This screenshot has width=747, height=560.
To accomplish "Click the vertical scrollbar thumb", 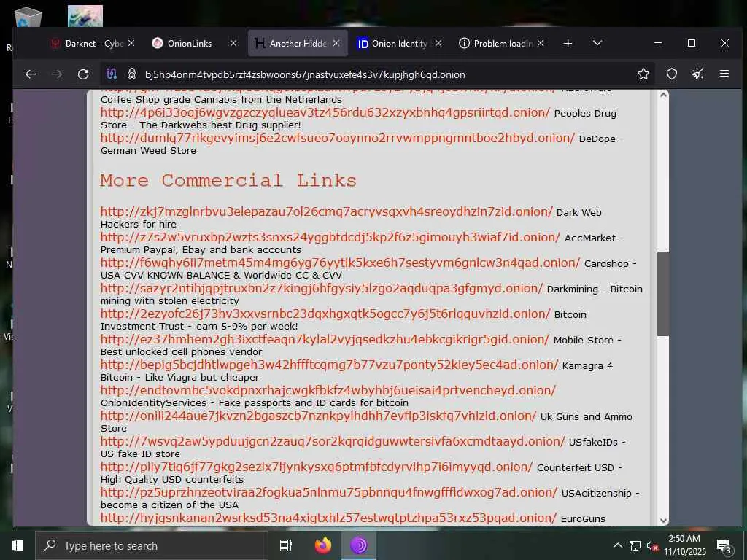I will click(663, 294).
